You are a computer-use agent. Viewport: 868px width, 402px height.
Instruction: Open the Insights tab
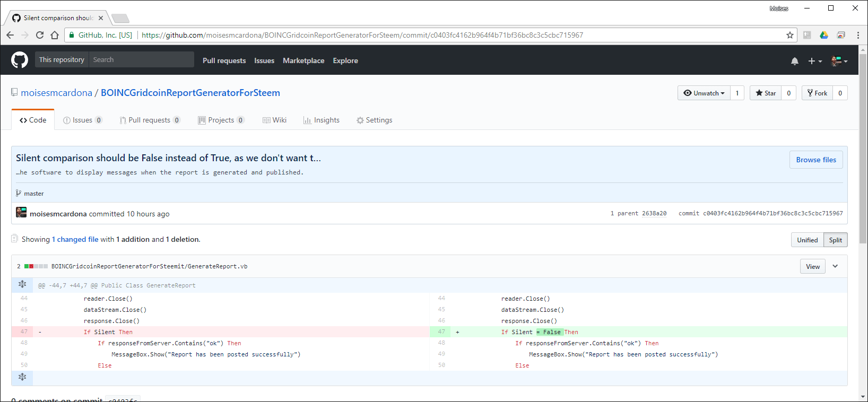(x=321, y=120)
